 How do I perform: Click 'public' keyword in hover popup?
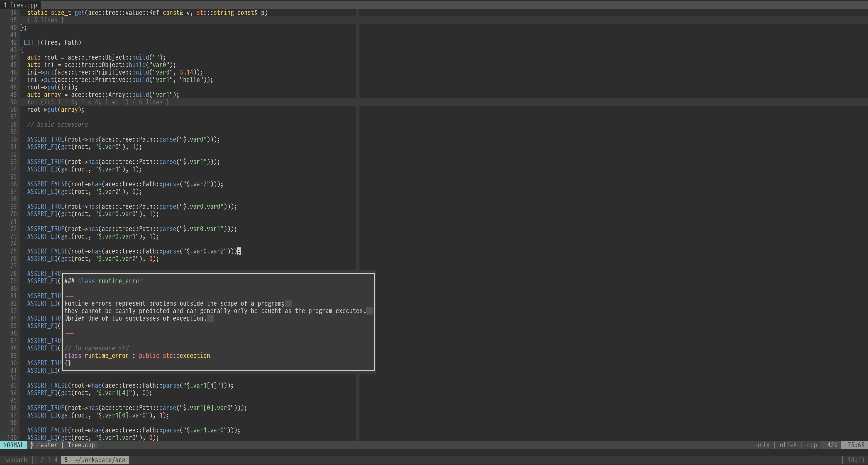[x=149, y=356]
